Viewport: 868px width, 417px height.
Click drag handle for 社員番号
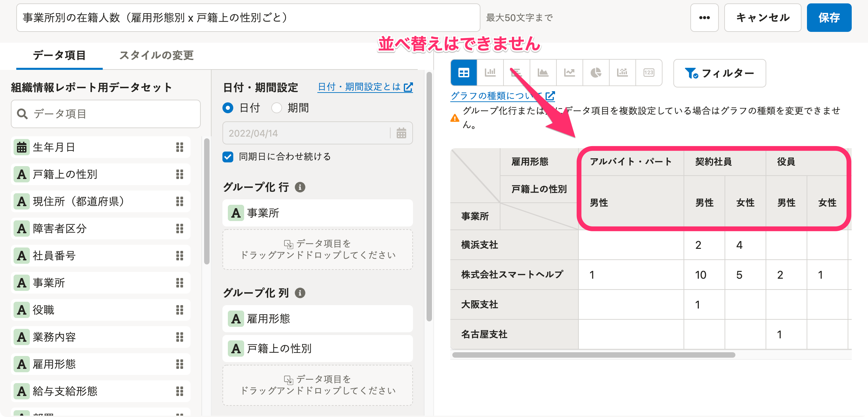pyautogui.click(x=180, y=256)
